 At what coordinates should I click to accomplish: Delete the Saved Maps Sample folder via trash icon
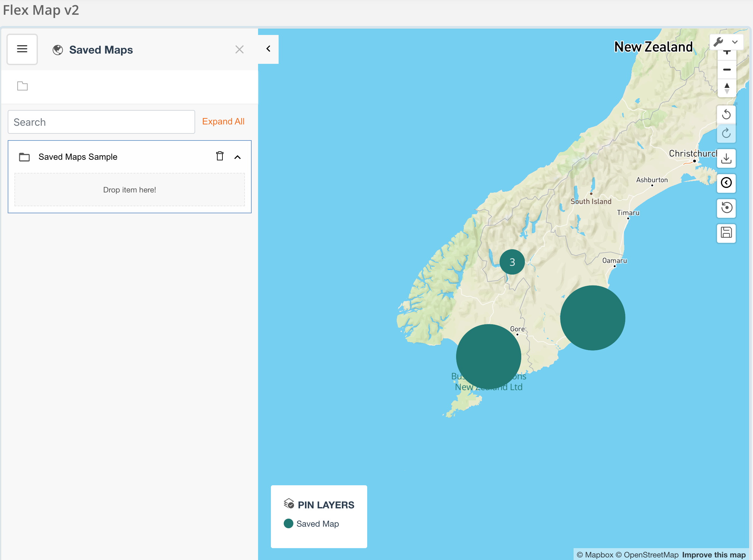pos(220,156)
